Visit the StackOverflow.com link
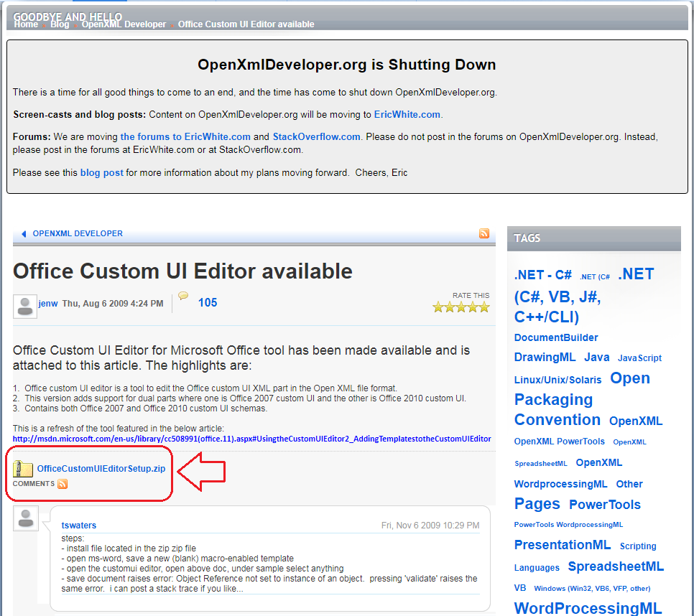Image resolution: width=694 pixels, height=616 pixels. 316,136
